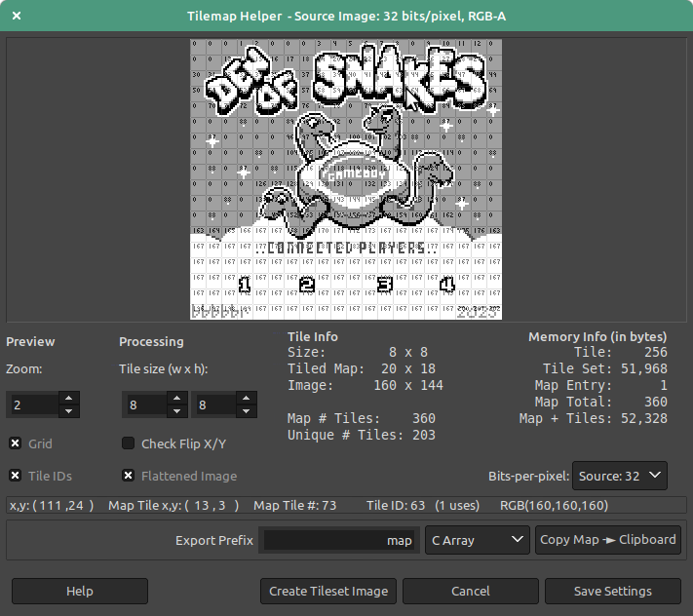Increase the tile width with up arrow
Image resolution: width=693 pixels, height=616 pixels.
click(176, 398)
